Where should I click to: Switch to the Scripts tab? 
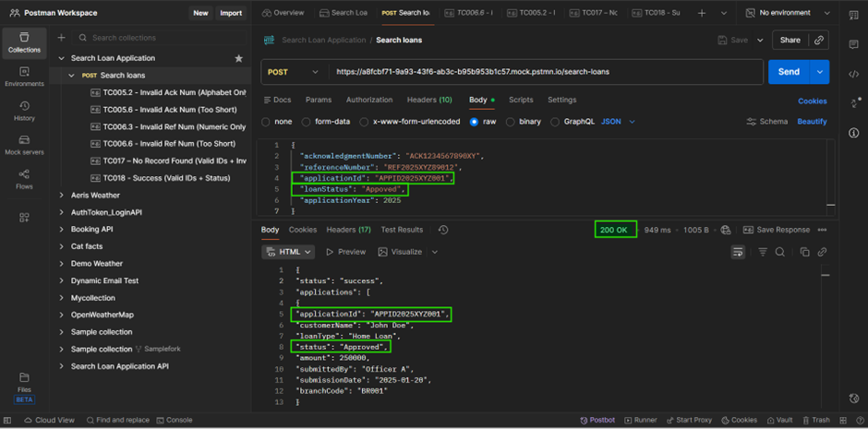[x=521, y=100]
